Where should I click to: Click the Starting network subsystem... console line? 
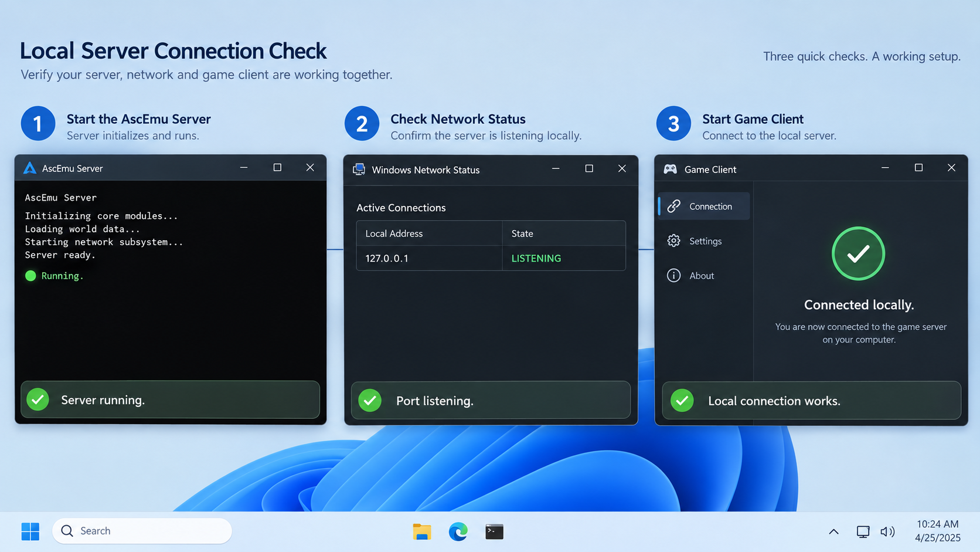(x=104, y=242)
